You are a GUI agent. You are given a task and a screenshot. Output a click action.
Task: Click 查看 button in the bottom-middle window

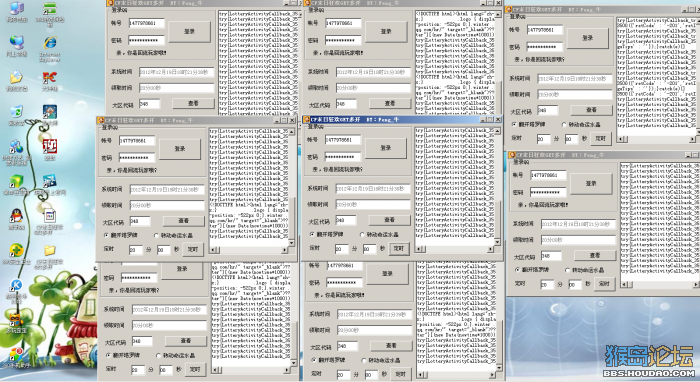391,345
